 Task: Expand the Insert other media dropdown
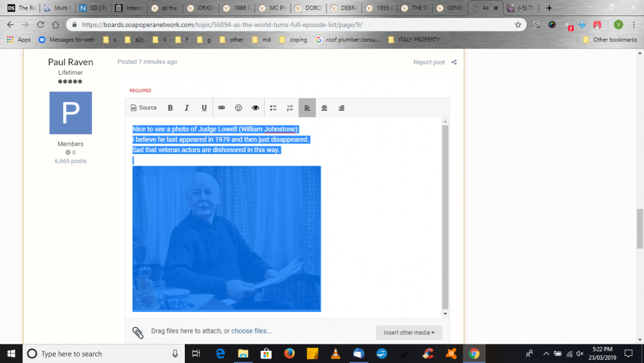(409, 333)
